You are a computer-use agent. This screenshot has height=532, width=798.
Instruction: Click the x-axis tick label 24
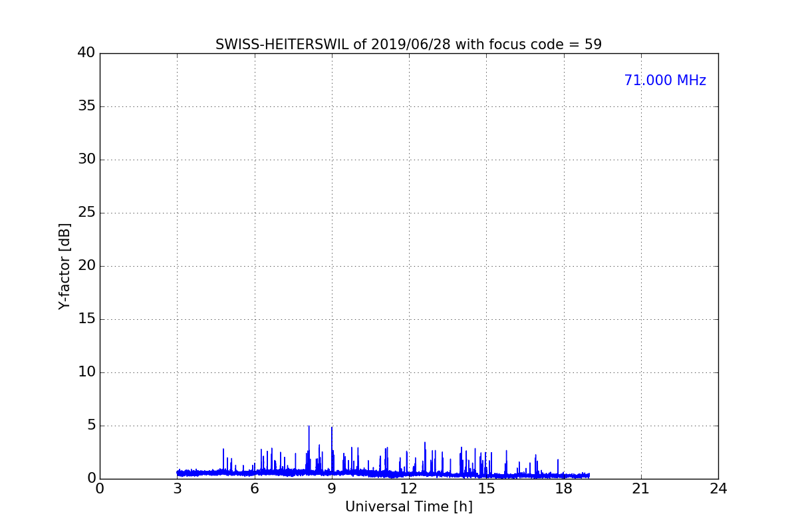pos(718,488)
